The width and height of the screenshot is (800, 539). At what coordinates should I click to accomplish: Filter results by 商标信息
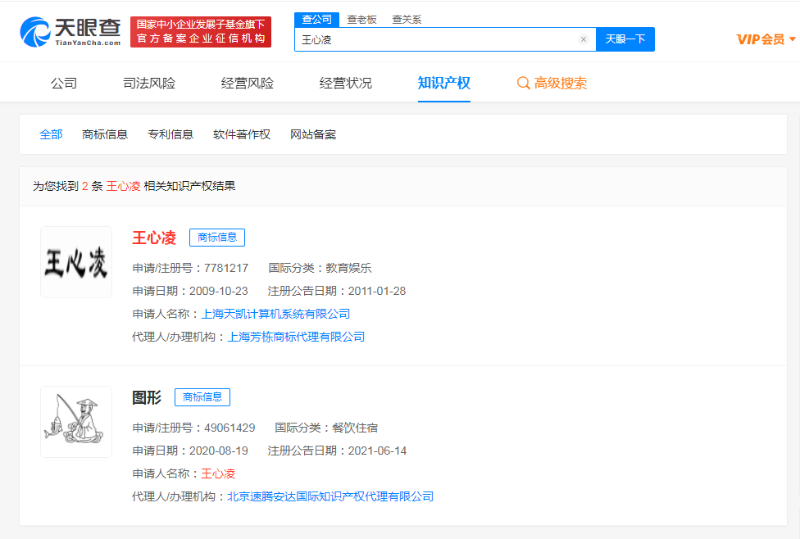tap(105, 134)
